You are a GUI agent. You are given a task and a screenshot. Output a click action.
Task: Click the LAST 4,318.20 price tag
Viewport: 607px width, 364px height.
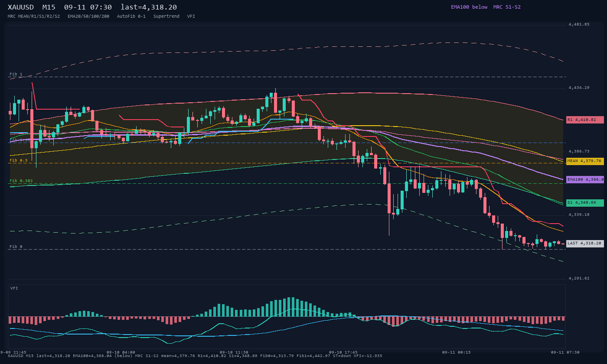(585, 244)
